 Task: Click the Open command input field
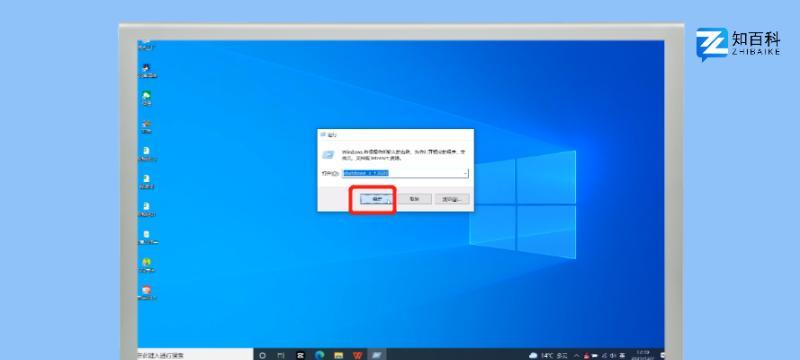(x=405, y=173)
